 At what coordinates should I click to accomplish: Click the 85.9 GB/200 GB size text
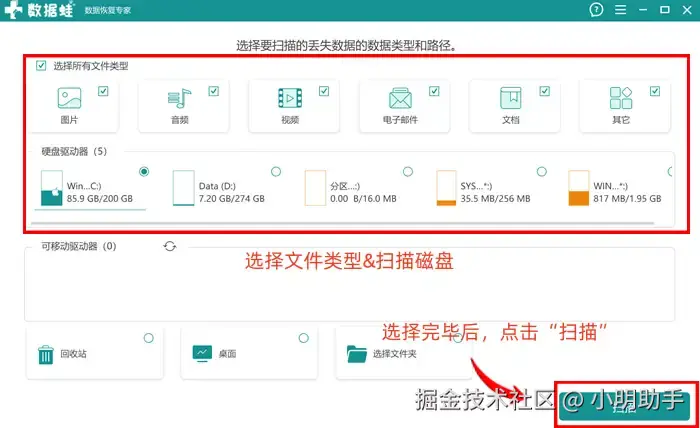point(100,199)
